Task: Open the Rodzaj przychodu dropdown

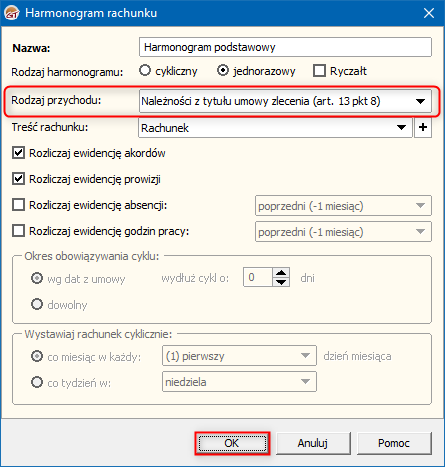Action: tap(285, 101)
